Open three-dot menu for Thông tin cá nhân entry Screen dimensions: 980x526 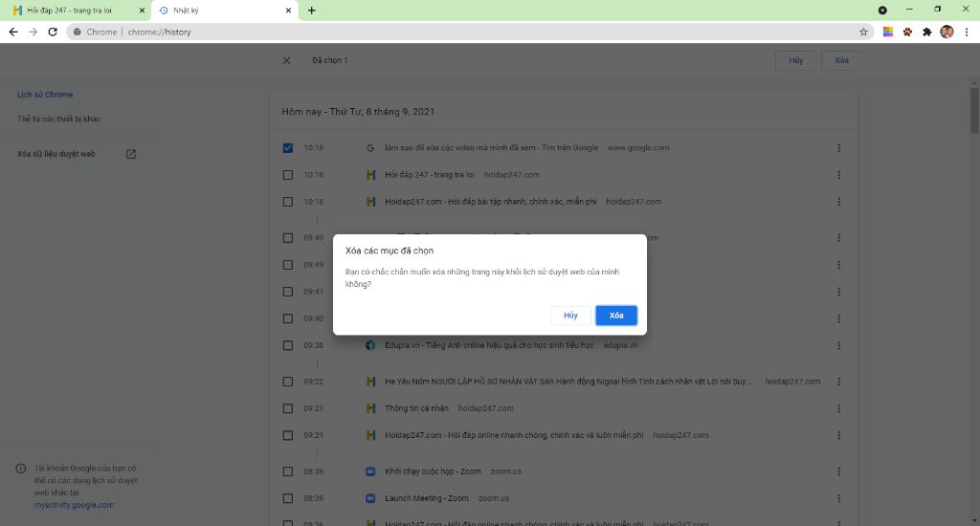pos(838,408)
